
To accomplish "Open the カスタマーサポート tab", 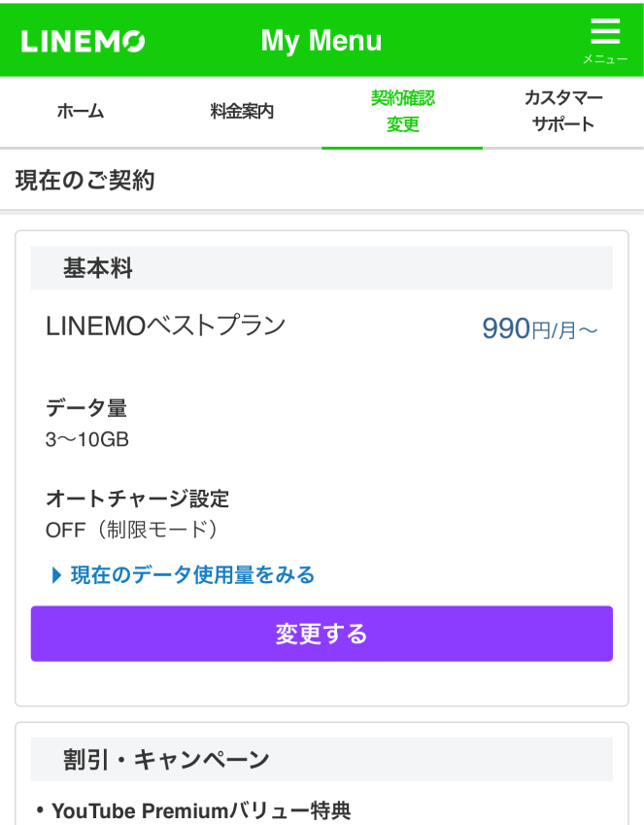I will [563, 109].
